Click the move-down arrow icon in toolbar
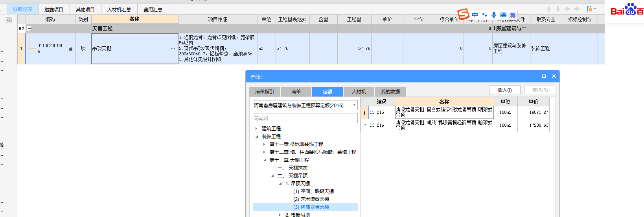 point(558,9)
